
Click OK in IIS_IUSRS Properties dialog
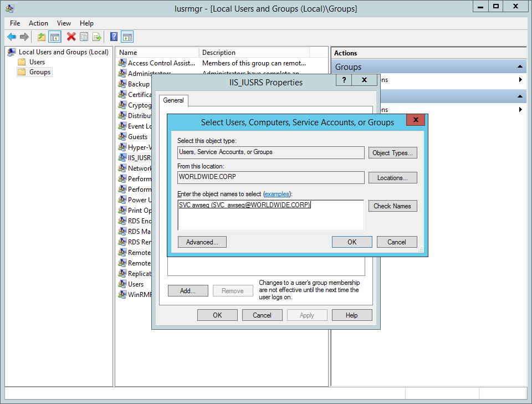[217, 315]
